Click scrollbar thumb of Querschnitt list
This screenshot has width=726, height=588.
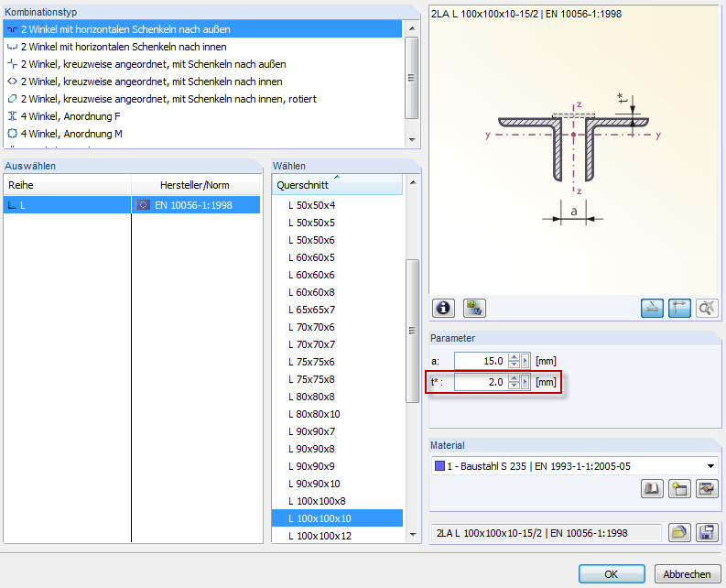[412, 331]
